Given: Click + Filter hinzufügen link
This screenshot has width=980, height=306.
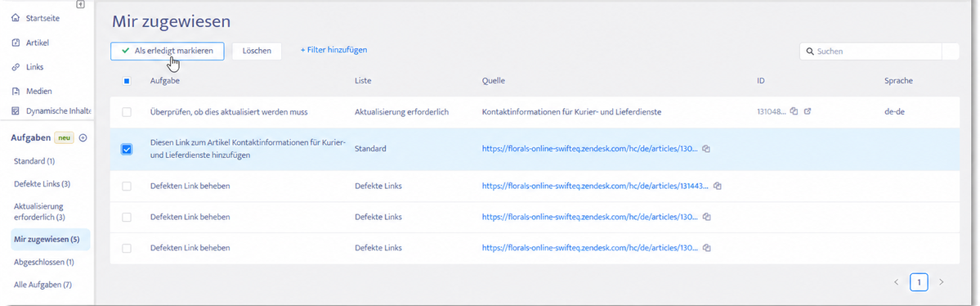Looking at the screenshot, I should [x=333, y=49].
